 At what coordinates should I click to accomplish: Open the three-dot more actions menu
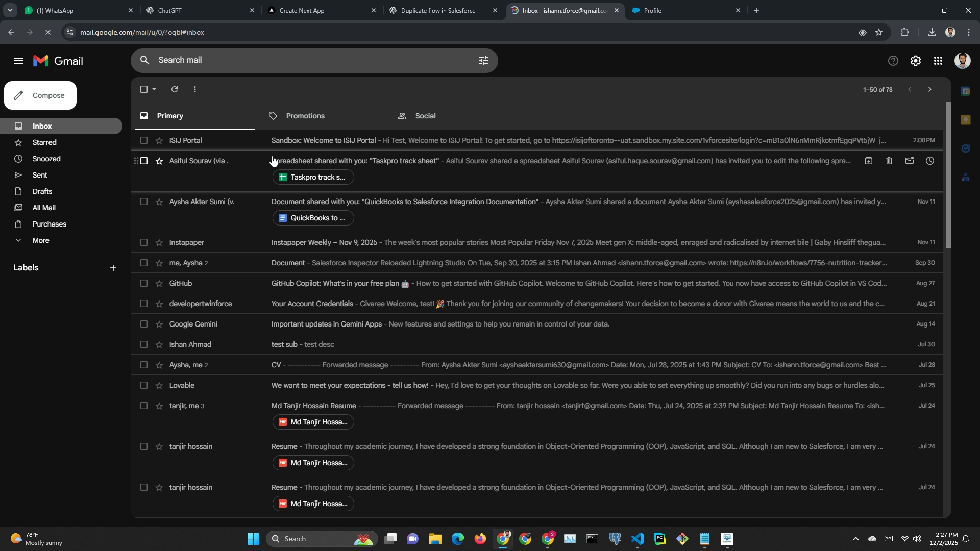195,90
